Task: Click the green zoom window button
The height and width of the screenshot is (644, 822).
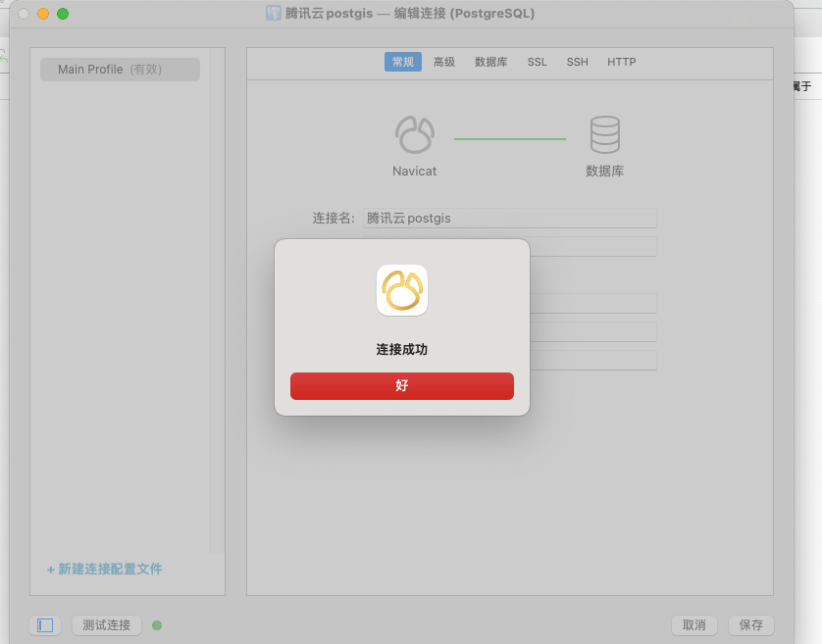Action: (x=63, y=14)
